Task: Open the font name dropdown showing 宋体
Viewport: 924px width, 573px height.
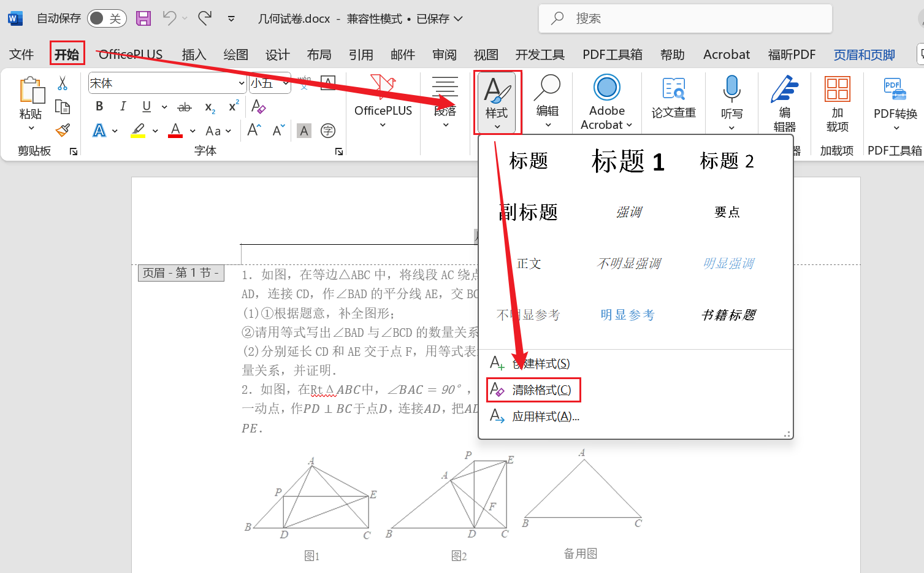Action: click(242, 83)
